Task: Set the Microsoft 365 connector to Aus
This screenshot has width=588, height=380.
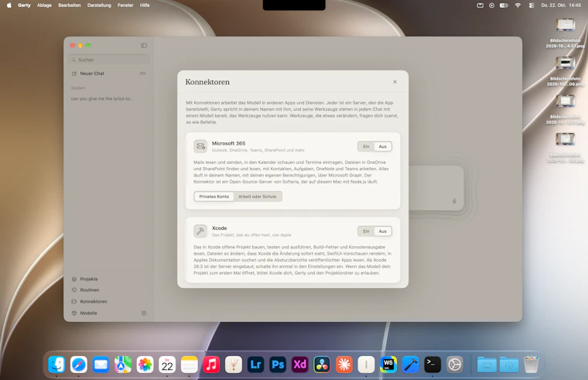Action: [x=382, y=147]
